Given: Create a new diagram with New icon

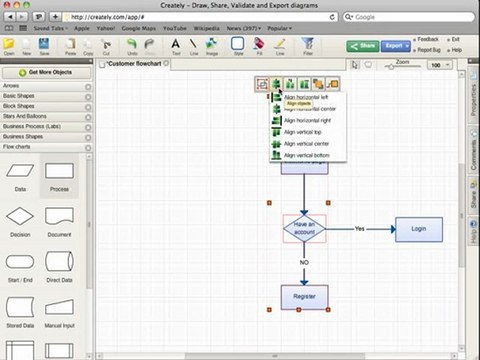Looking at the screenshot, I should click(x=27, y=46).
